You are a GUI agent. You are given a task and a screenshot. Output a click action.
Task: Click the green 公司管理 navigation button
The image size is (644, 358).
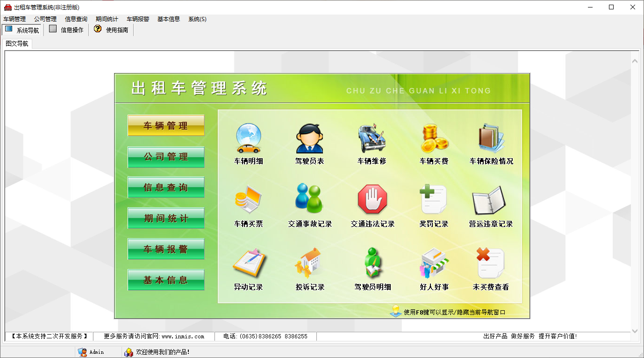click(x=166, y=157)
